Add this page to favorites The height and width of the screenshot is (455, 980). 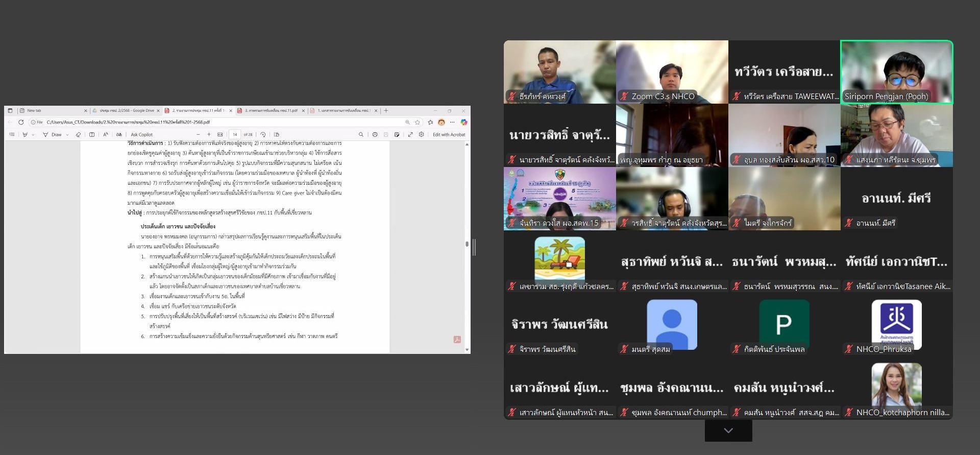pyautogui.click(x=418, y=122)
